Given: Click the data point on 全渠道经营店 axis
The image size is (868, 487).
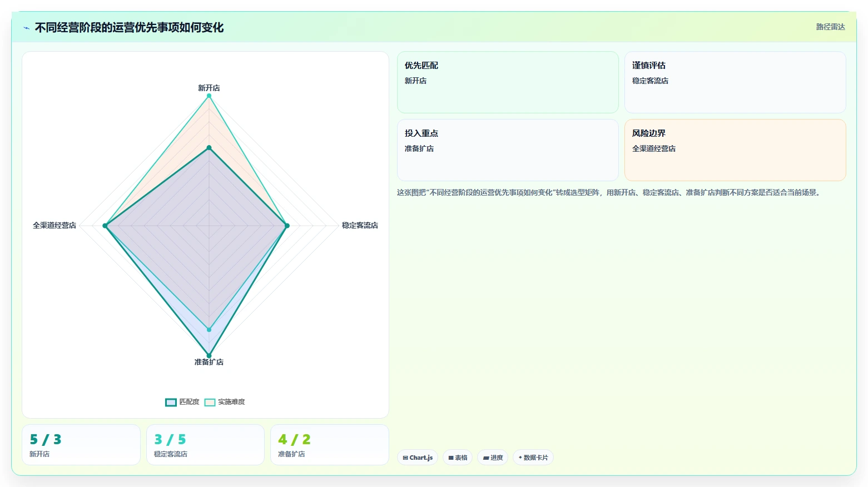Looking at the screenshot, I should 105,226.
